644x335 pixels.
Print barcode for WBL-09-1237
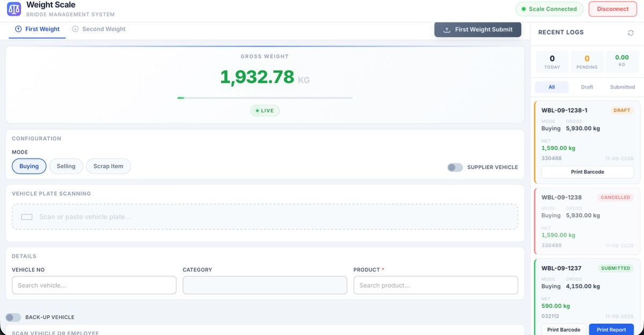(x=563, y=330)
